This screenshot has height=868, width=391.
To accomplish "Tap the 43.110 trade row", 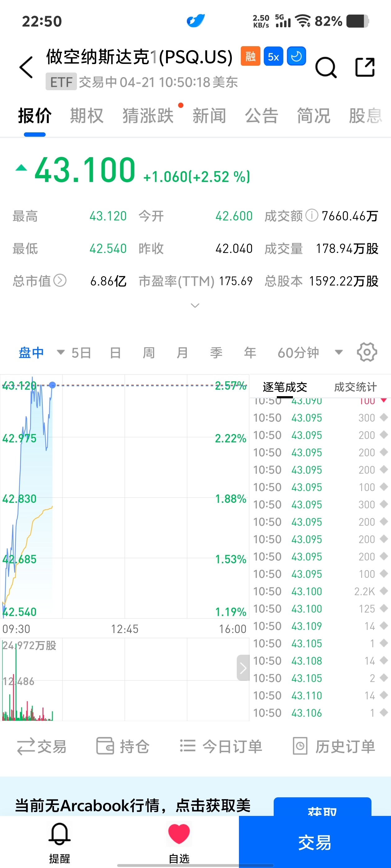I will (320, 695).
